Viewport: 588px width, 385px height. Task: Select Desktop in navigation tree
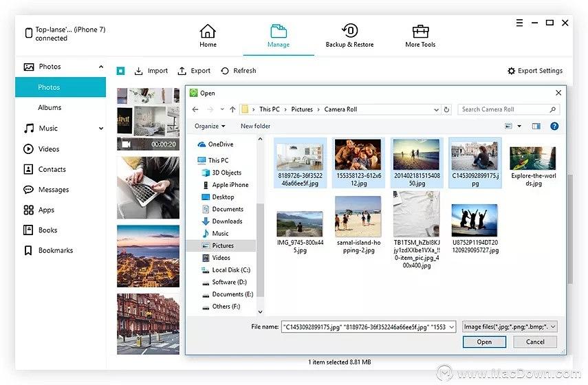(218, 197)
